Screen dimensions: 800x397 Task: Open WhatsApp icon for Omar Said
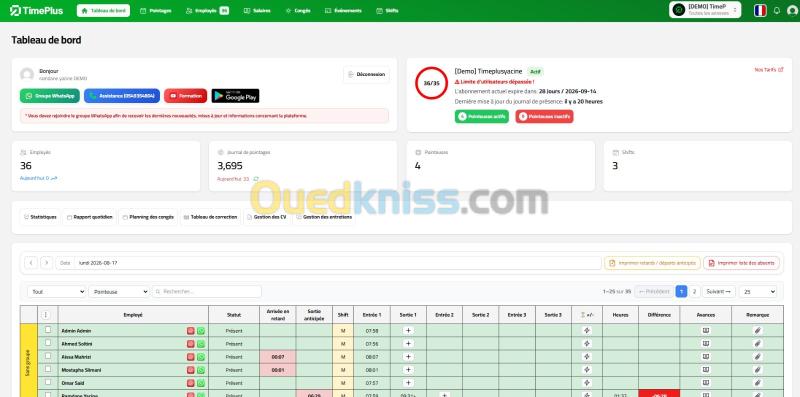[x=201, y=383]
